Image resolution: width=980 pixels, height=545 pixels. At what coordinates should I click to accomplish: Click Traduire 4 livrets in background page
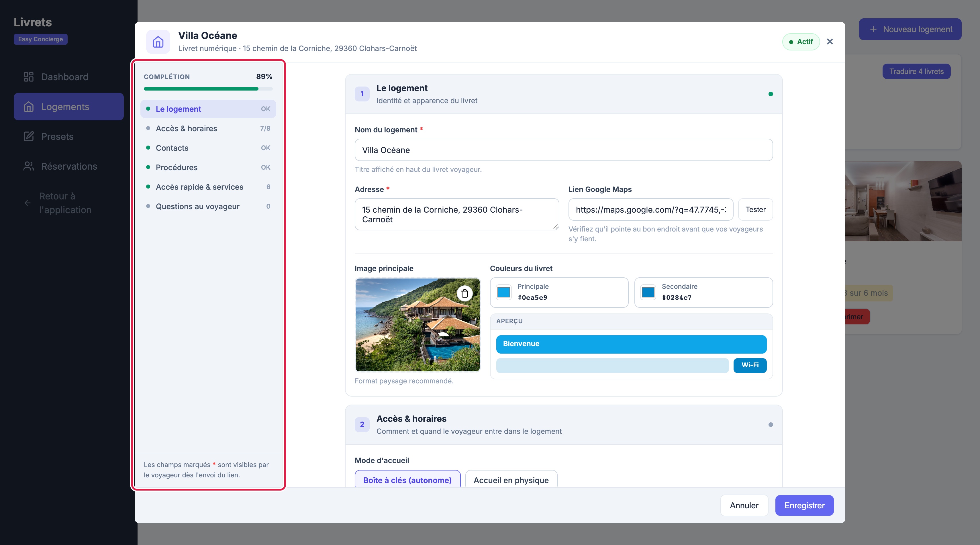pyautogui.click(x=916, y=71)
